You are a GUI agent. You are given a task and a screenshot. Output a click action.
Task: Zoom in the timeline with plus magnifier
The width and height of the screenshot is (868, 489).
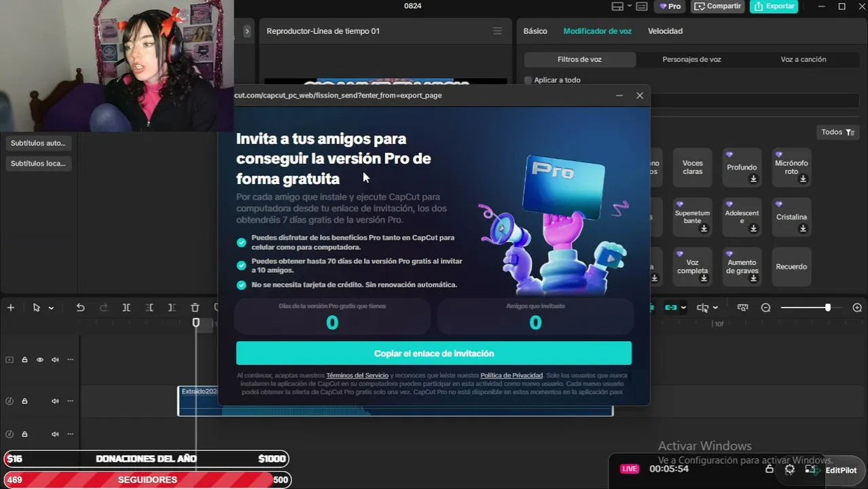pos(857,308)
